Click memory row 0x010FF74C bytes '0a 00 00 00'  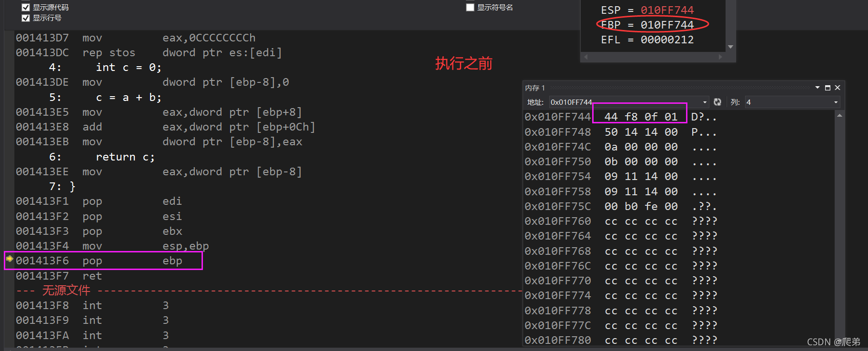coord(641,147)
